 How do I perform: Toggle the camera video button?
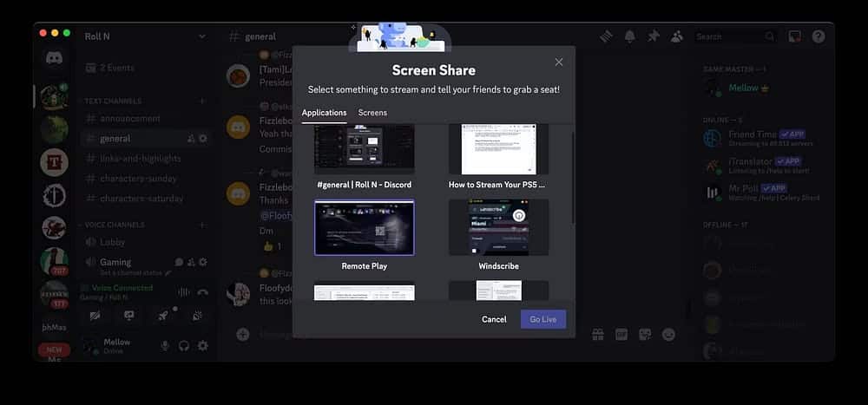(95, 316)
